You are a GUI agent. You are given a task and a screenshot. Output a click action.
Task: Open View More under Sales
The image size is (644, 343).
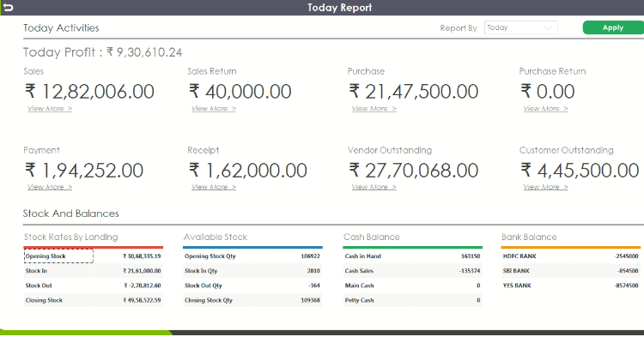click(x=50, y=109)
